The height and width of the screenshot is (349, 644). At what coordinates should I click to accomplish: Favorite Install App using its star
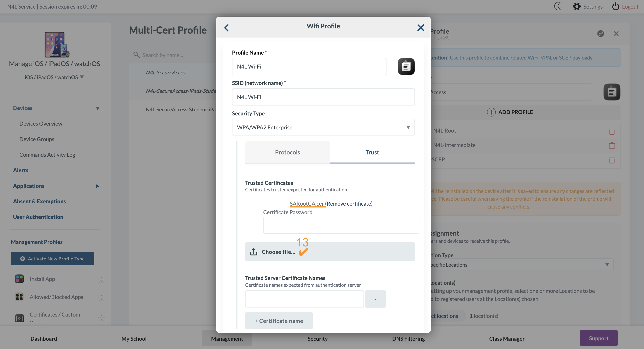[x=101, y=280]
